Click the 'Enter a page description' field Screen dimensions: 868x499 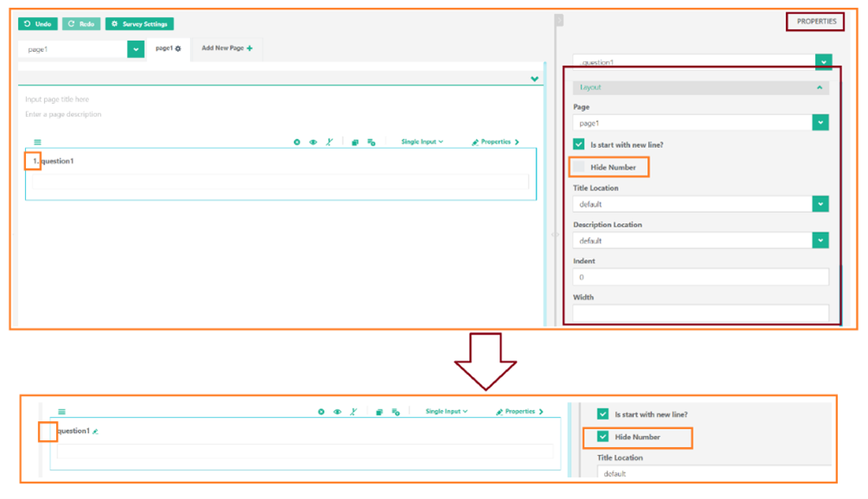pos(63,114)
